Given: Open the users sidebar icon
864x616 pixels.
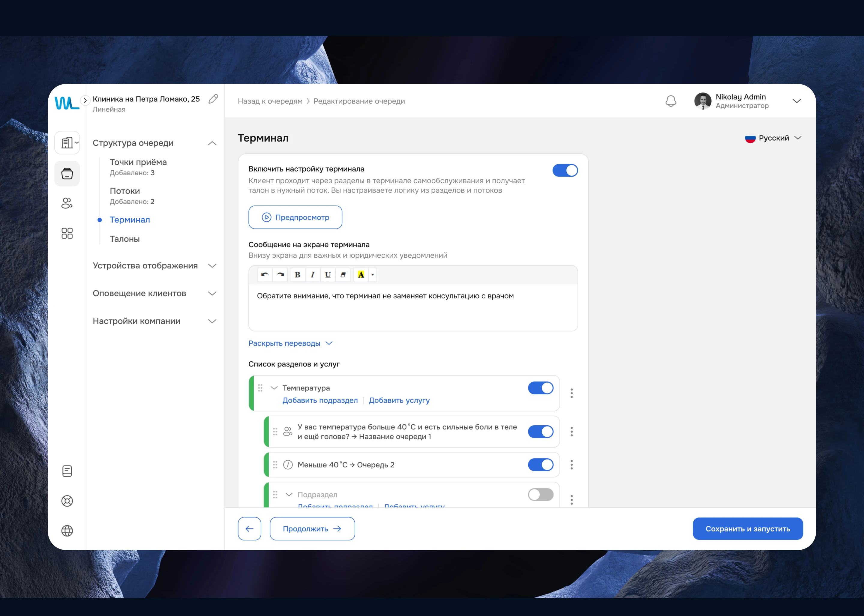Looking at the screenshot, I should (67, 203).
